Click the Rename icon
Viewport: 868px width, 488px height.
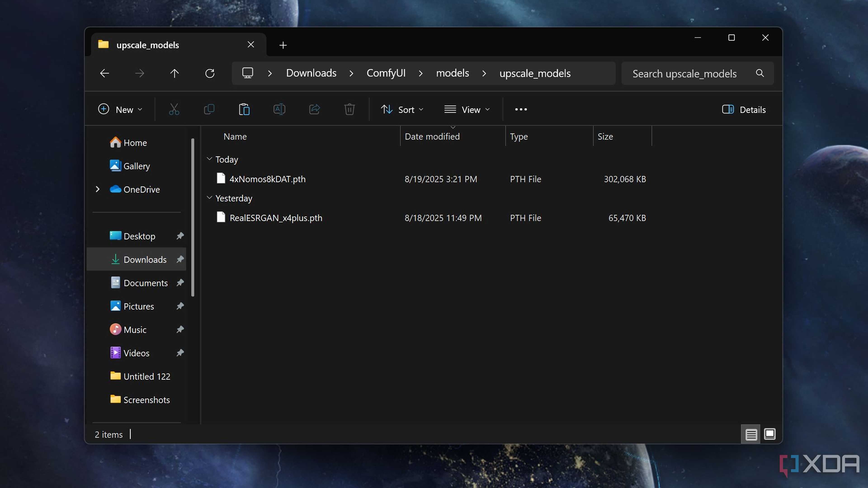click(x=279, y=109)
